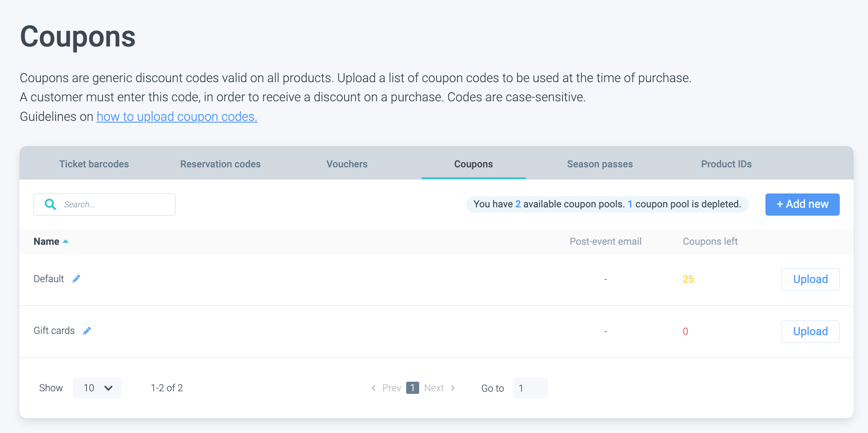868x433 pixels.
Task: Sort by Coupons left column header
Action: (710, 241)
